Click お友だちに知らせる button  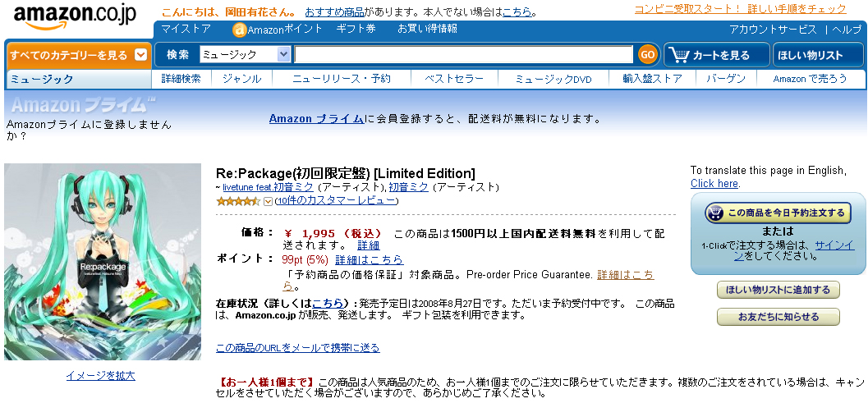click(778, 317)
